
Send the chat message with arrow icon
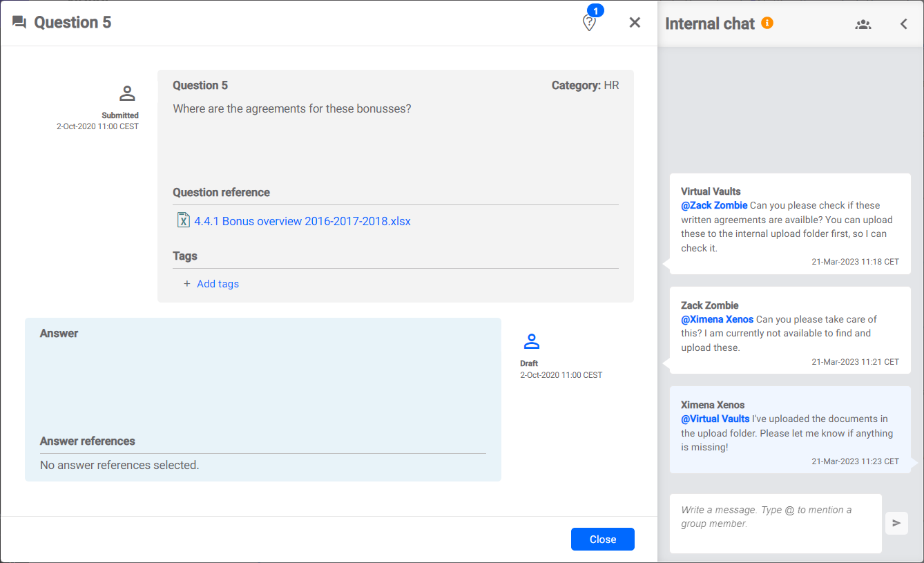pos(896,523)
